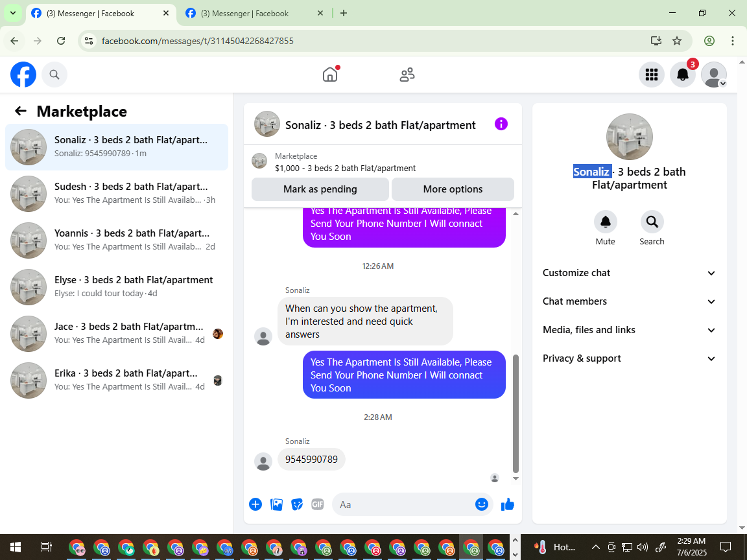Open the site information icon in address bar
The image size is (747, 560).
pyautogui.click(x=89, y=41)
